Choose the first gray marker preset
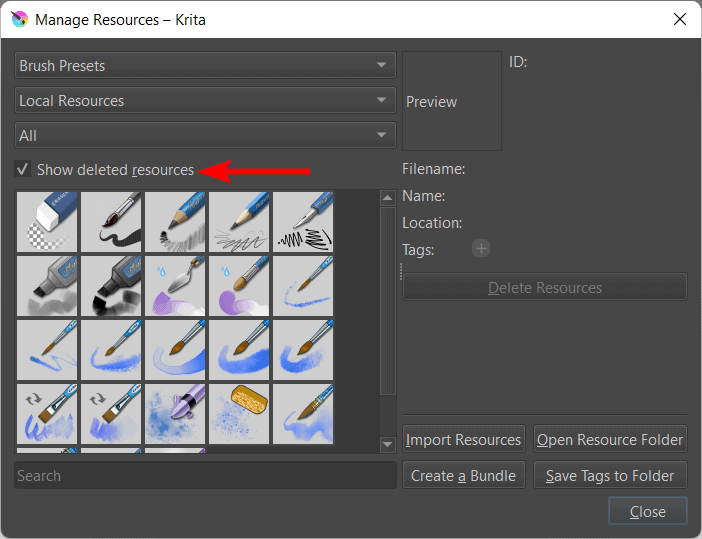 (x=48, y=286)
